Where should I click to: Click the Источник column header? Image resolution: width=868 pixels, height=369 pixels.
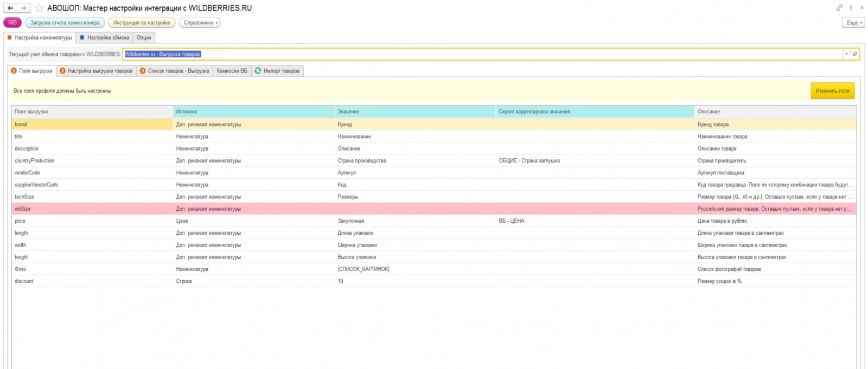(254, 112)
